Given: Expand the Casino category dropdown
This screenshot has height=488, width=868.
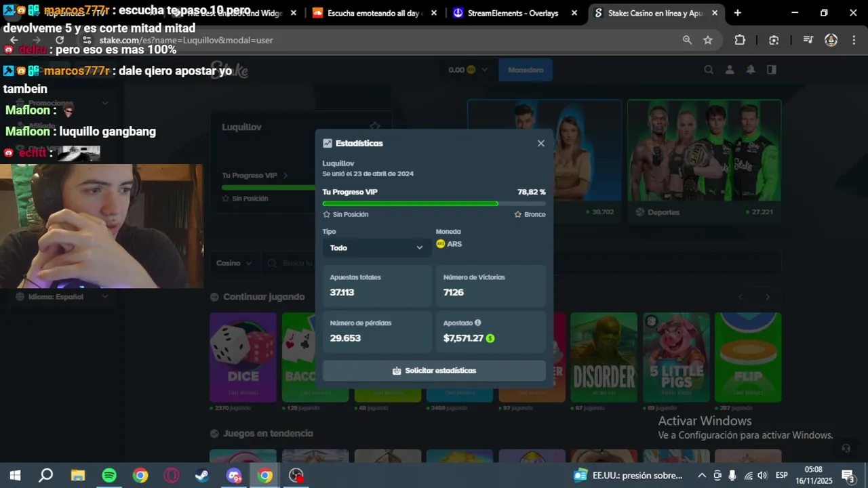Looking at the screenshot, I should tap(234, 263).
